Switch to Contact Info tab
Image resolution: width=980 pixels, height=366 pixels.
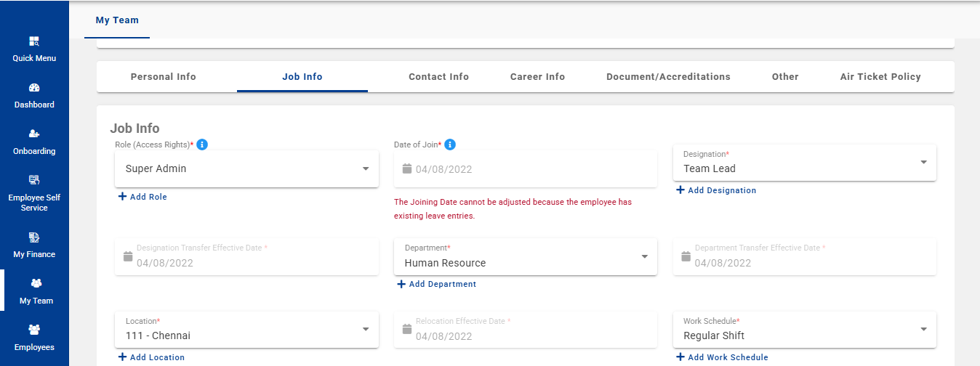coord(438,77)
